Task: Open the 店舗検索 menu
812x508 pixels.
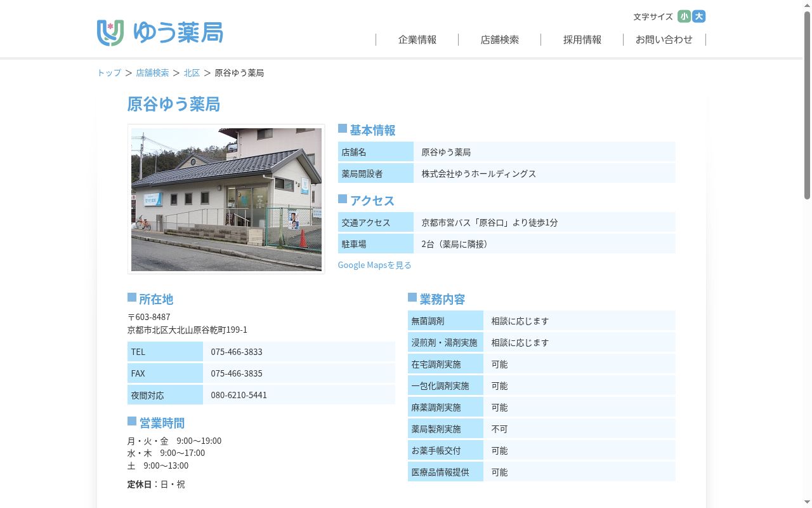Action: pos(500,39)
